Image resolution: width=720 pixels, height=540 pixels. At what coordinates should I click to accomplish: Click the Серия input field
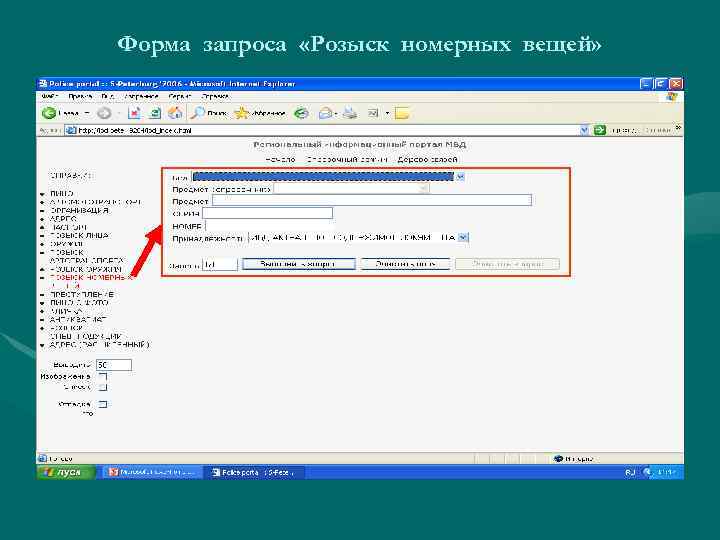pos(267,213)
